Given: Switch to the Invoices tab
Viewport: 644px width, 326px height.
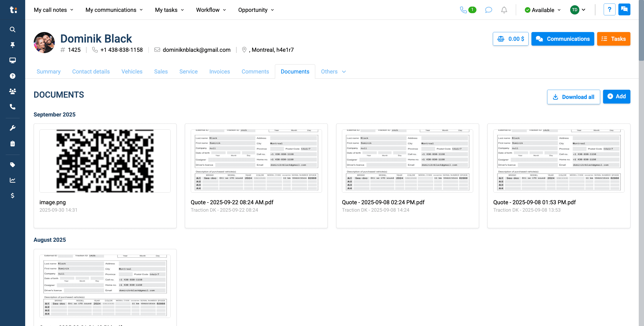Looking at the screenshot, I should click(220, 72).
